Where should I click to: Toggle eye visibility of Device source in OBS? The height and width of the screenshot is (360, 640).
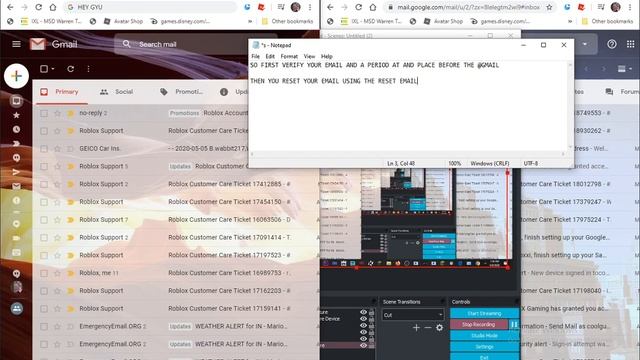363,319
